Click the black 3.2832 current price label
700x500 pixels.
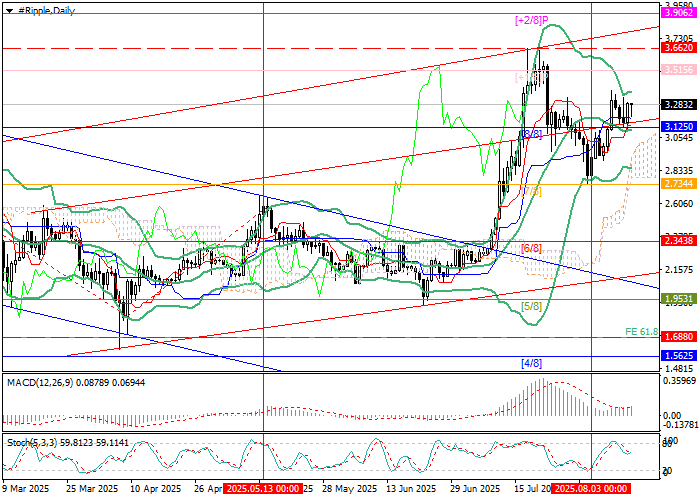(x=677, y=104)
